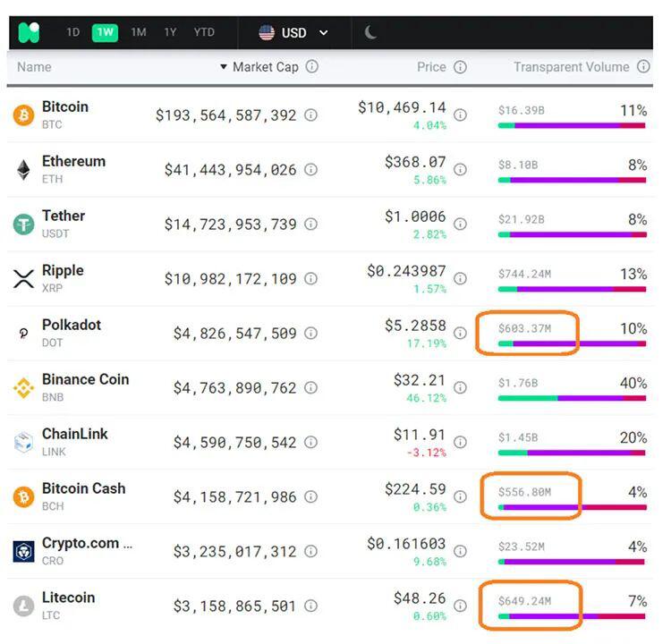Open the Polkadot asset link
The image size is (671, 644).
[72, 325]
